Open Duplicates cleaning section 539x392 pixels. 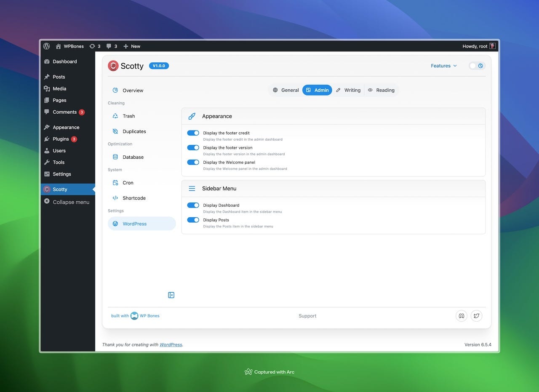[141, 131]
